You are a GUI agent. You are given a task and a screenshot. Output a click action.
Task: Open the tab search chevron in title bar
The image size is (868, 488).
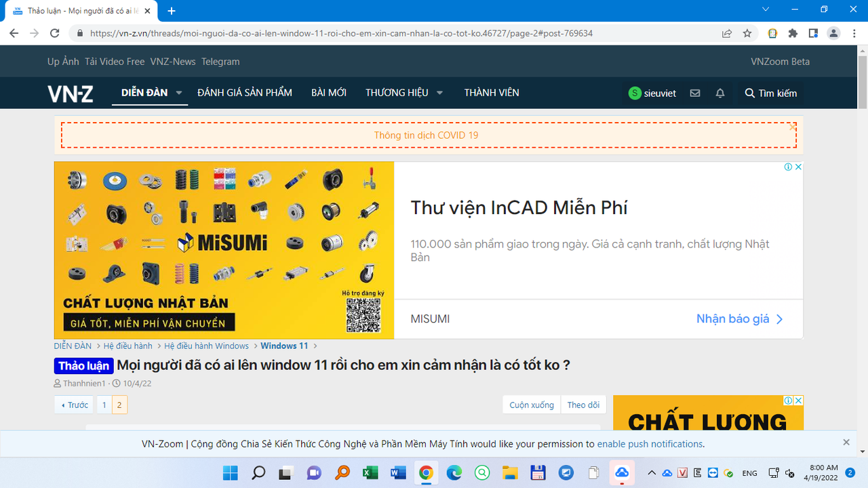[x=766, y=9]
